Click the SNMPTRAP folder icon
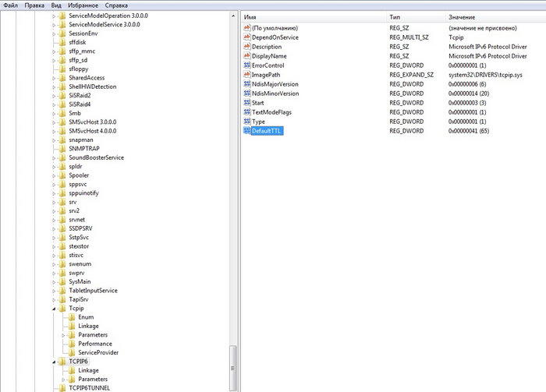The height and width of the screenshot is (392, 546). (62, 149)
